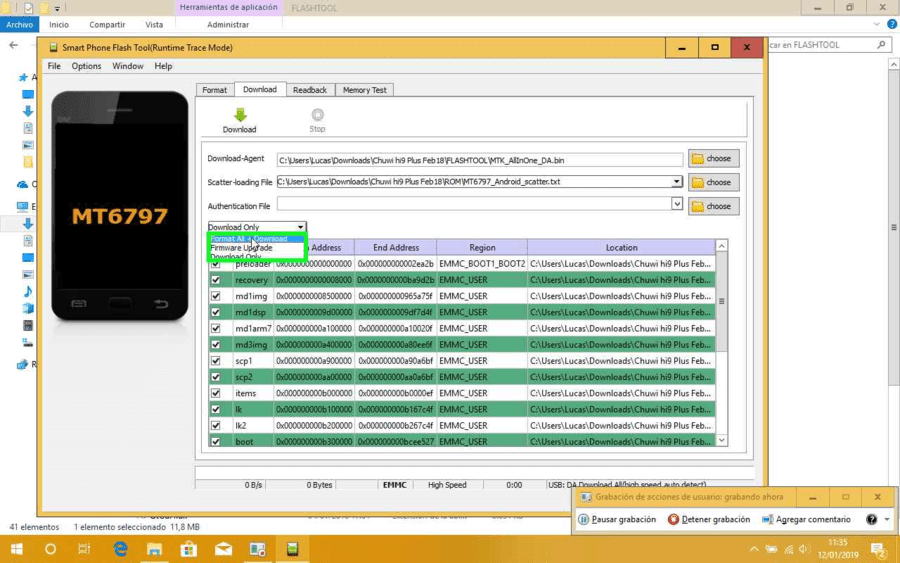Viewport: 900px width, 563px height.
Task: Open Windows Start menu
Action: pos(17,549)
